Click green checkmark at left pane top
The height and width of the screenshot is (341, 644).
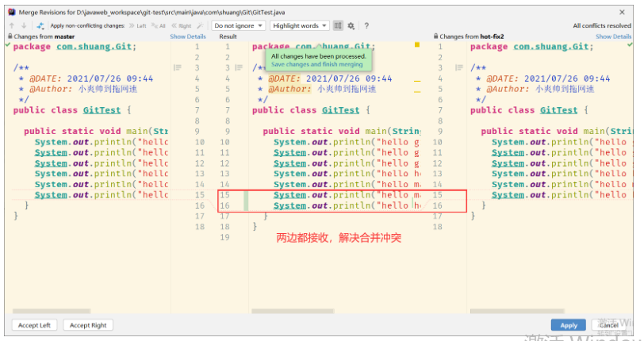tap(8, 44)
